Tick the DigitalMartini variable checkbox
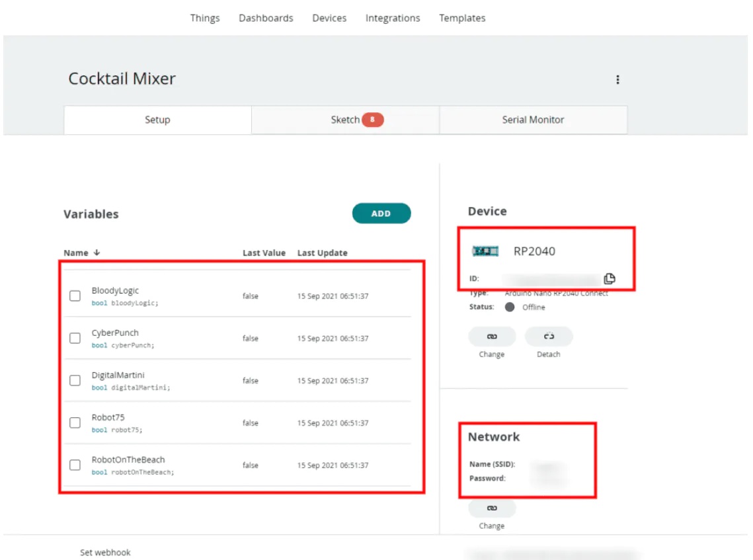This screenshot has height=560, width=753. tap(75, 381)
